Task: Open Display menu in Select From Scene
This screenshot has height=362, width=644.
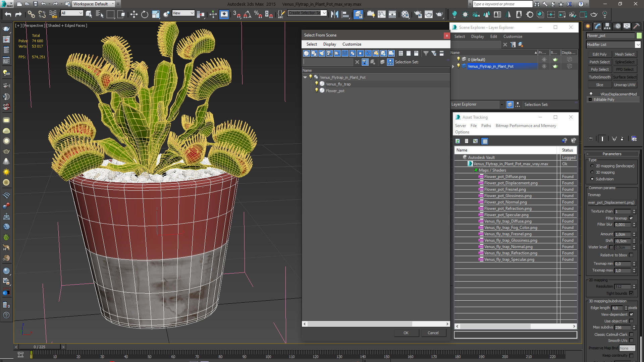Action: 329,44
